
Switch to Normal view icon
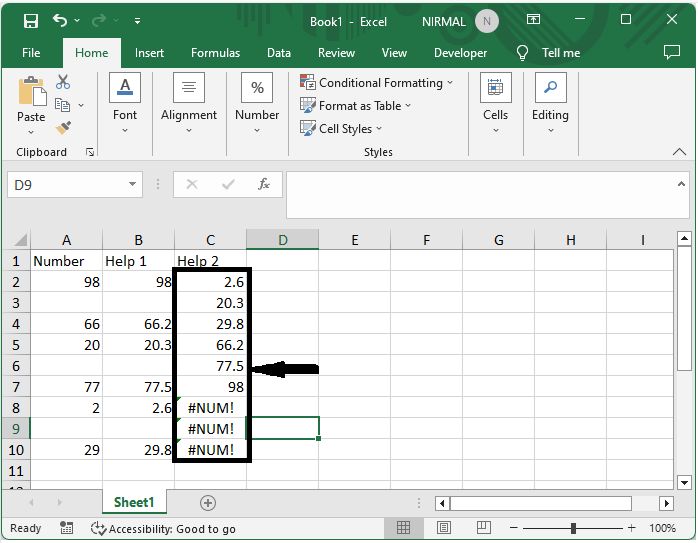coord(403,528)
